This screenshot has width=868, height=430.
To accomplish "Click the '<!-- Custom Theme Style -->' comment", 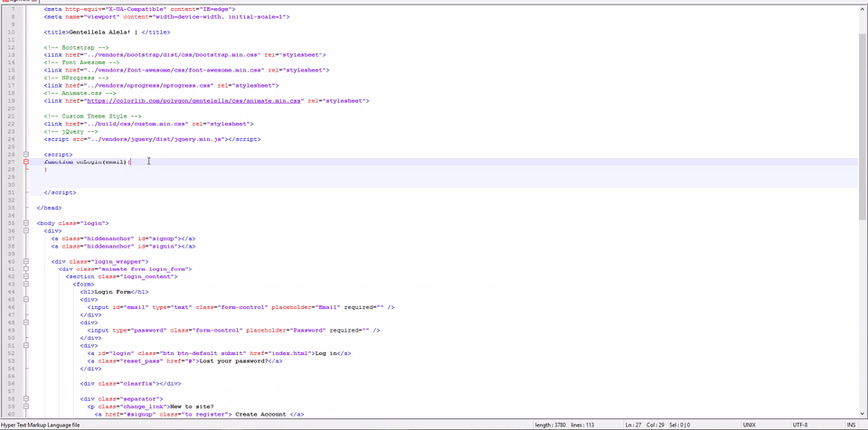I will (93, 117).
